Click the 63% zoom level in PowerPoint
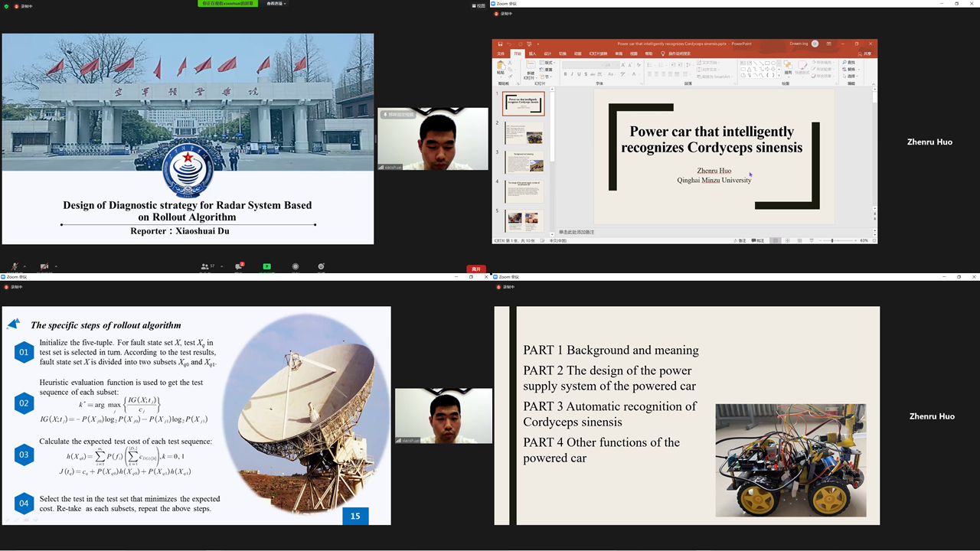The image size is (980, 551). point(864,240)
